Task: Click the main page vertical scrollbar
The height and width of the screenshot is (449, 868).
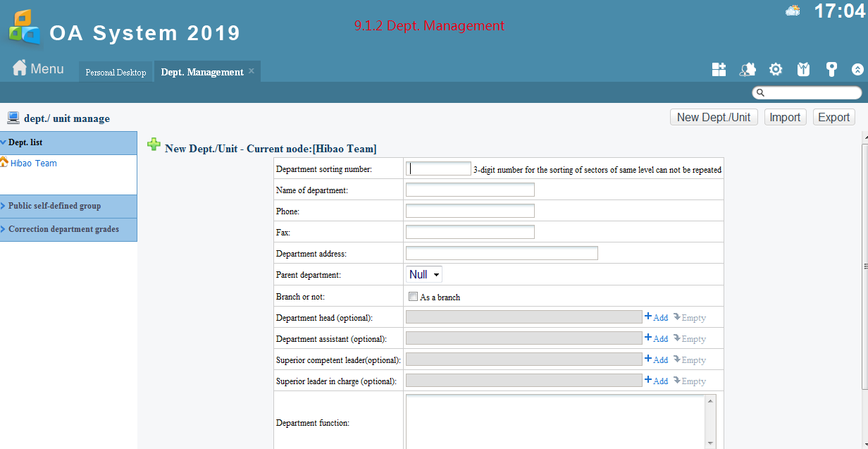Action: pos(865,266)
